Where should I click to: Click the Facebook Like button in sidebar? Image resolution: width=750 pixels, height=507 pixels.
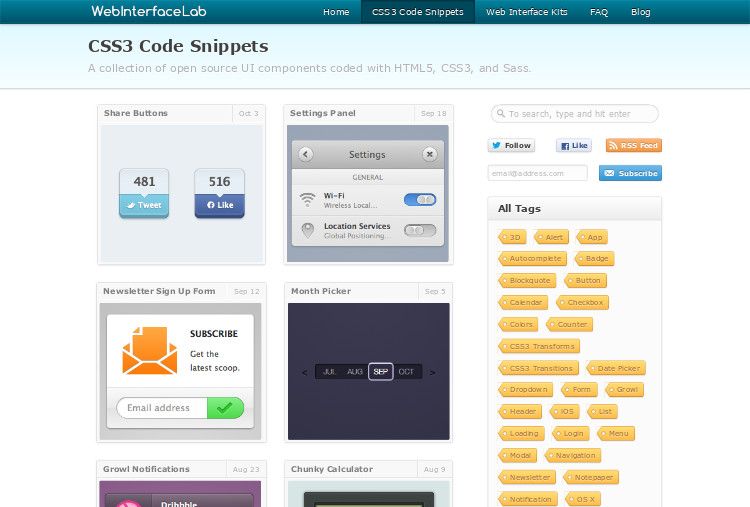574,145
